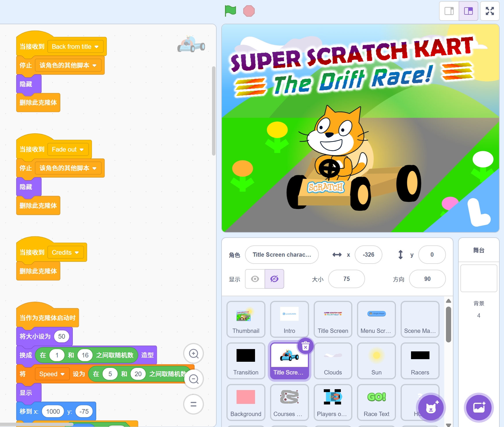Delete the selected Title Screen character sprite

(305, 346)
